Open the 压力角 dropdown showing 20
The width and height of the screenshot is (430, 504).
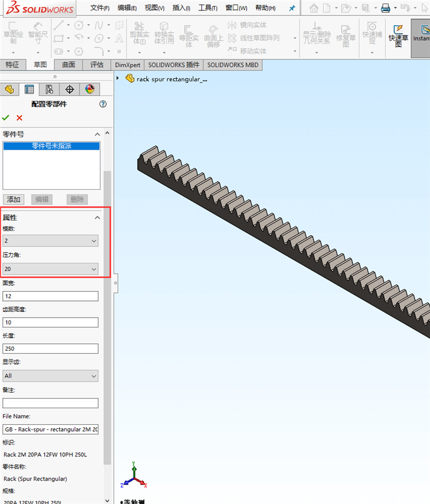coord(50,269)
